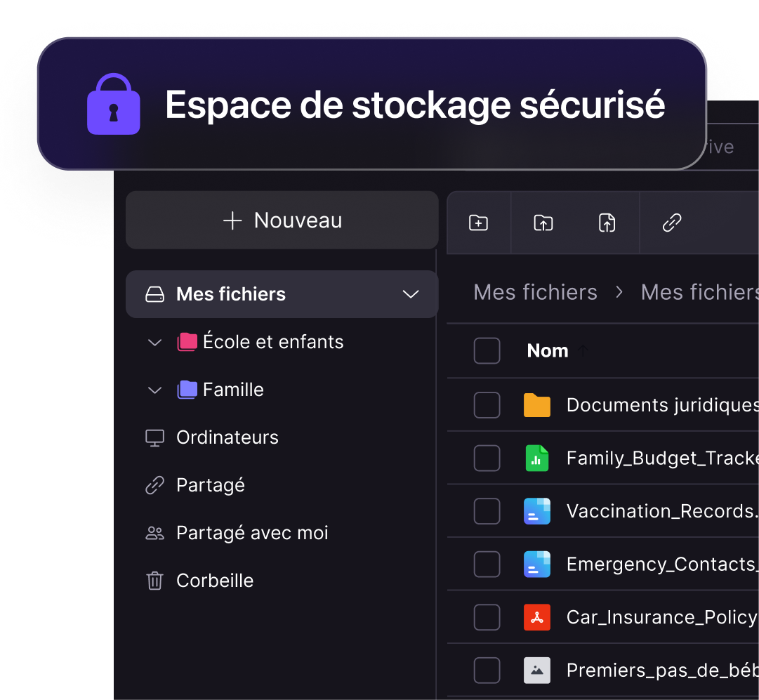
Task: Open the Partagé shared links section
Action: (x=210, y=486)
